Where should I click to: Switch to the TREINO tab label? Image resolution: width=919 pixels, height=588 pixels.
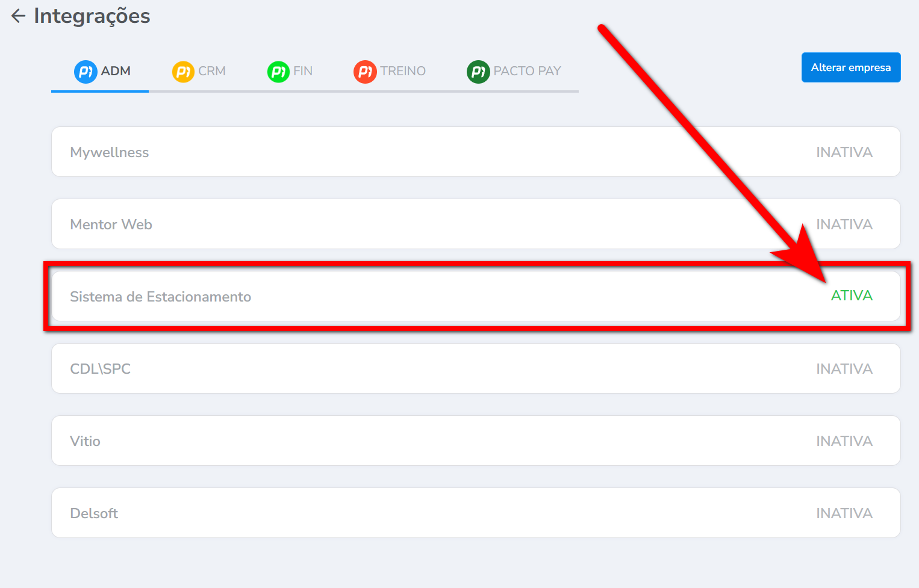pos(403,71)
